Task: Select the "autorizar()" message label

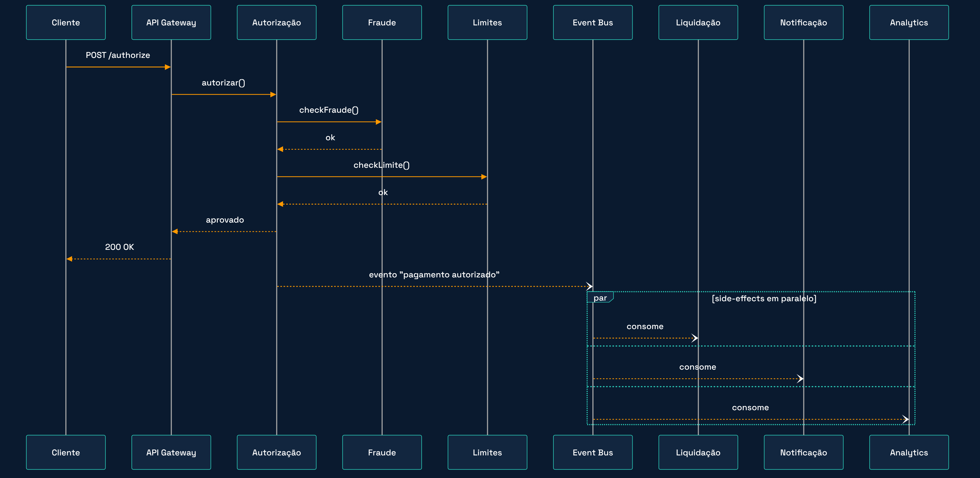Action: pyautogui.click(x=223, y=83)
